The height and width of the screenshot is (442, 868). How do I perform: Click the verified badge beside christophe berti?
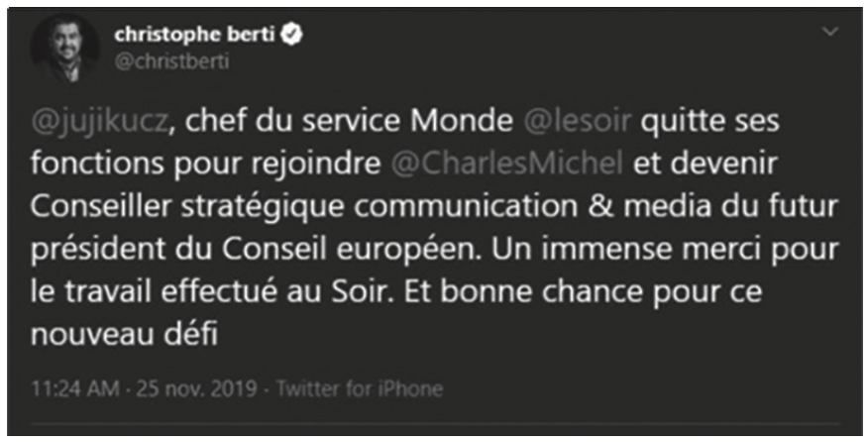point(291,35)
